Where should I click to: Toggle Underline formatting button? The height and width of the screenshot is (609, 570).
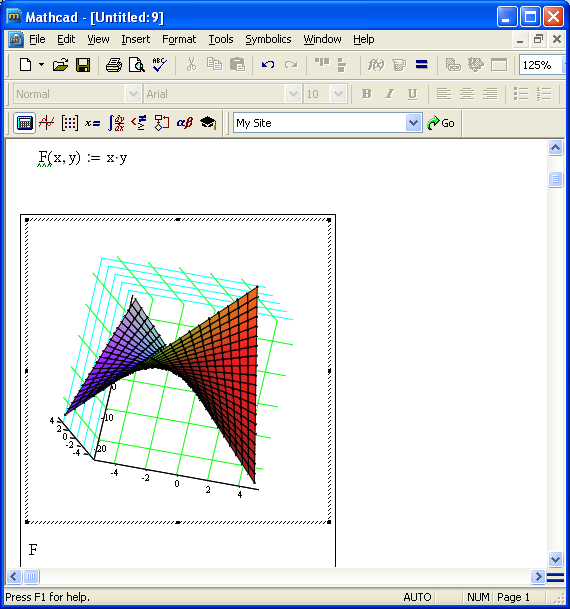pyautogui.click(x=412, y=94)
